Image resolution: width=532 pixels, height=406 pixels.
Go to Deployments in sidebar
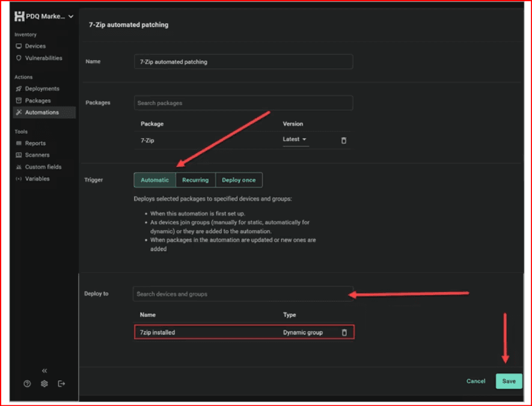click(42, 89)
